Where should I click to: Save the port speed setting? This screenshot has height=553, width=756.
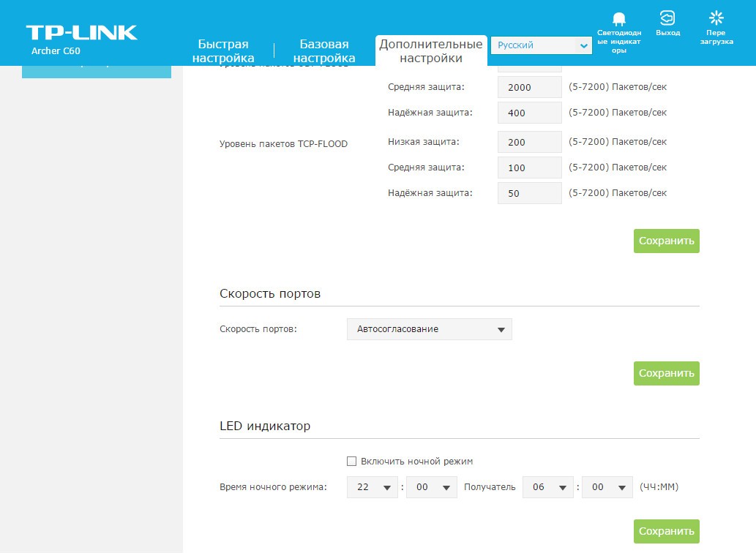666,373
